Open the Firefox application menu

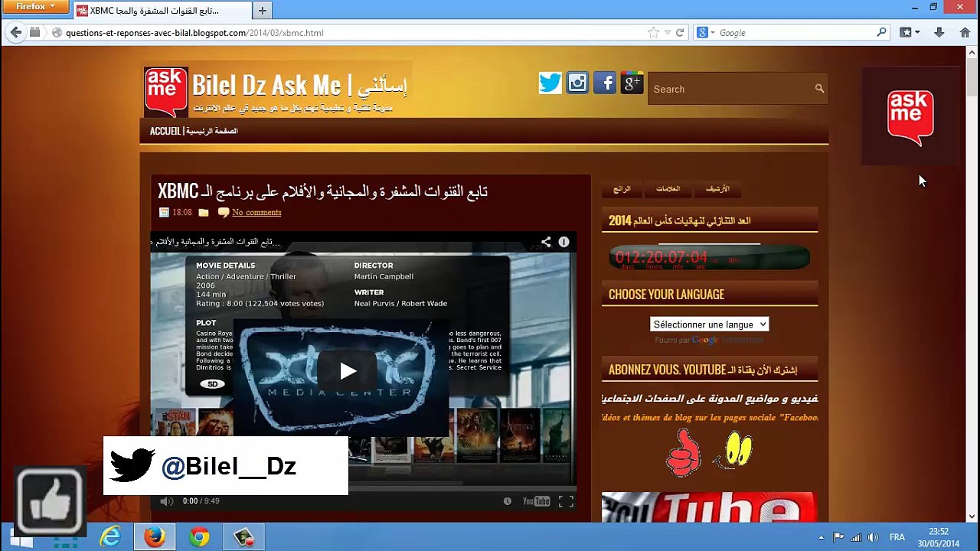click(36, 7)
